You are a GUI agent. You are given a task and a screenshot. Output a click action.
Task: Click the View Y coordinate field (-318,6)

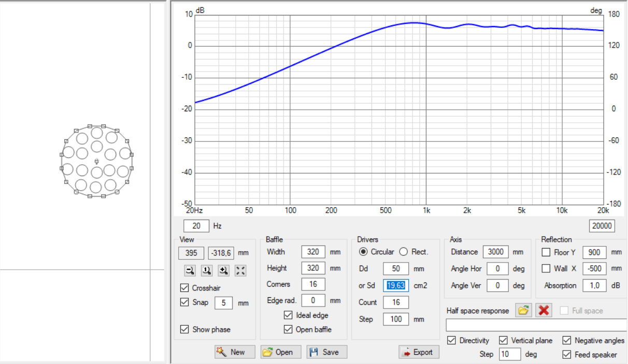point(222,253)
